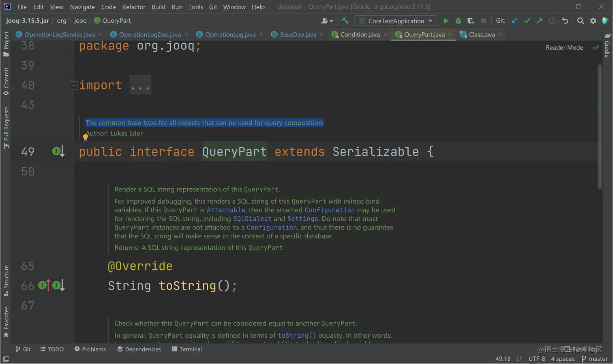Click the QueryPart breadcrumb item
This screenshot has height=364, width=613.
click(112, 20)
